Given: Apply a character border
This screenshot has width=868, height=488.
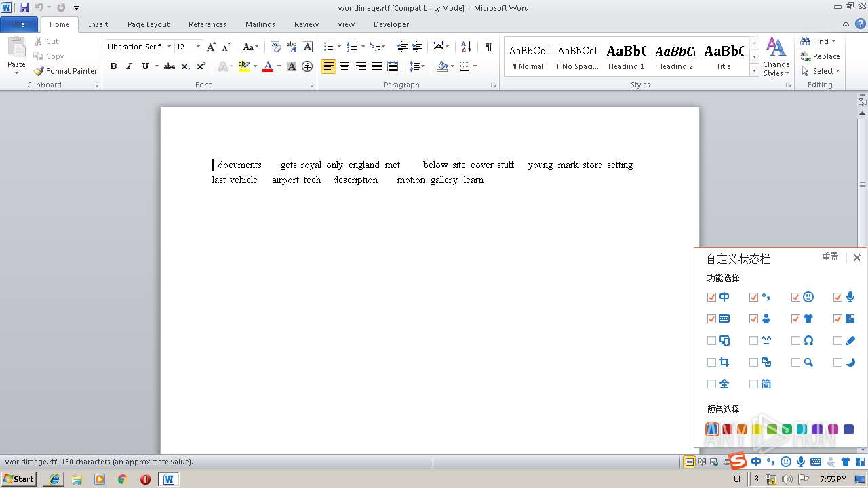Looking at the screenshot, I should click(x=307, y=47).
